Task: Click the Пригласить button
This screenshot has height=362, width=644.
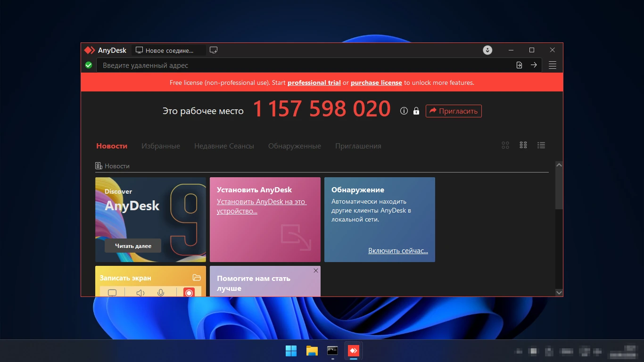Action: tap(454, 111)
